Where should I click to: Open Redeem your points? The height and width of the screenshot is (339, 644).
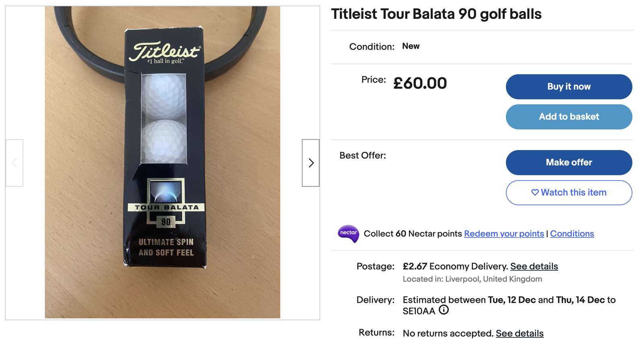tap(504, 234)
